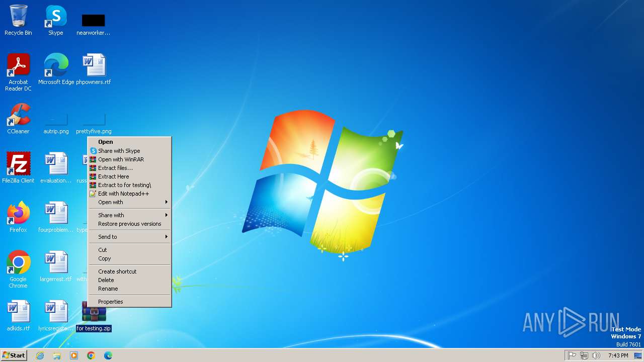Choose Extract to for testing\

[x=130, y=185]
